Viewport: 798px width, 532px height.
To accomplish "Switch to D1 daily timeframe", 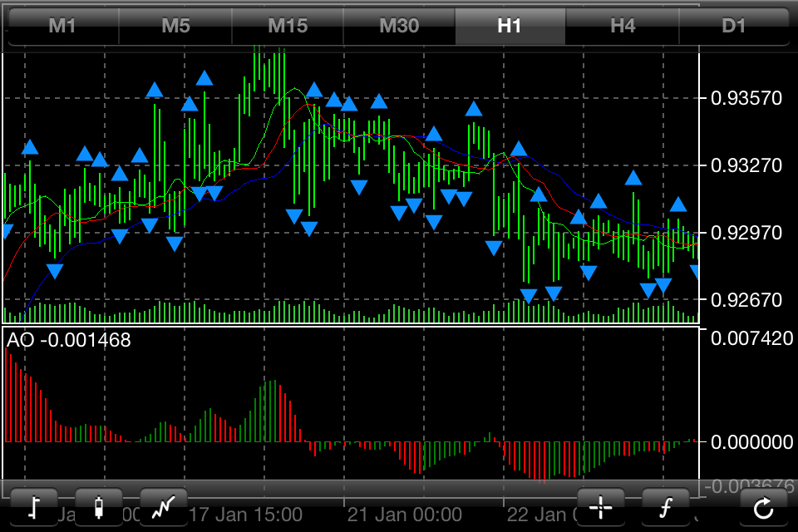I will pyautogui.click(x=734, y=26).
